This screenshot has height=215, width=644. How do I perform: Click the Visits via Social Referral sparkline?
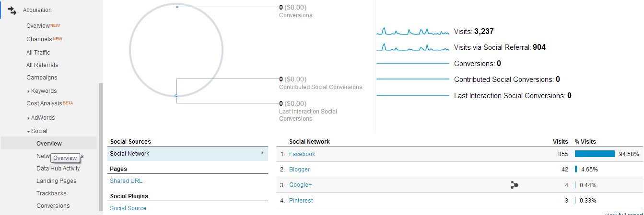point(413,47)
